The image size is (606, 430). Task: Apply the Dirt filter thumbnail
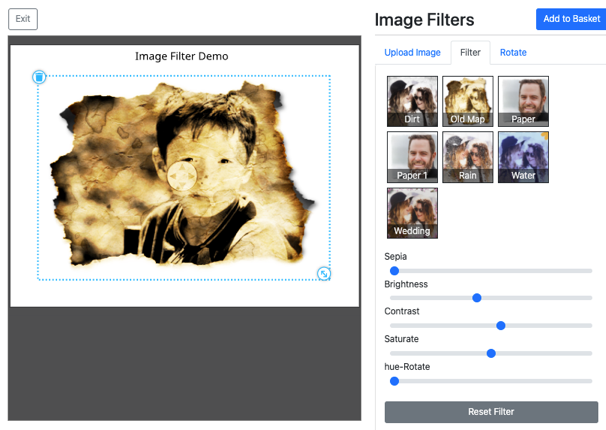(412, 101)
